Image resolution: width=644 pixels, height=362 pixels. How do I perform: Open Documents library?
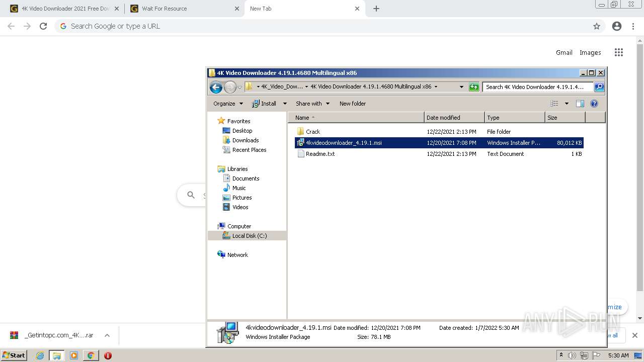click(x=246, y=178)
